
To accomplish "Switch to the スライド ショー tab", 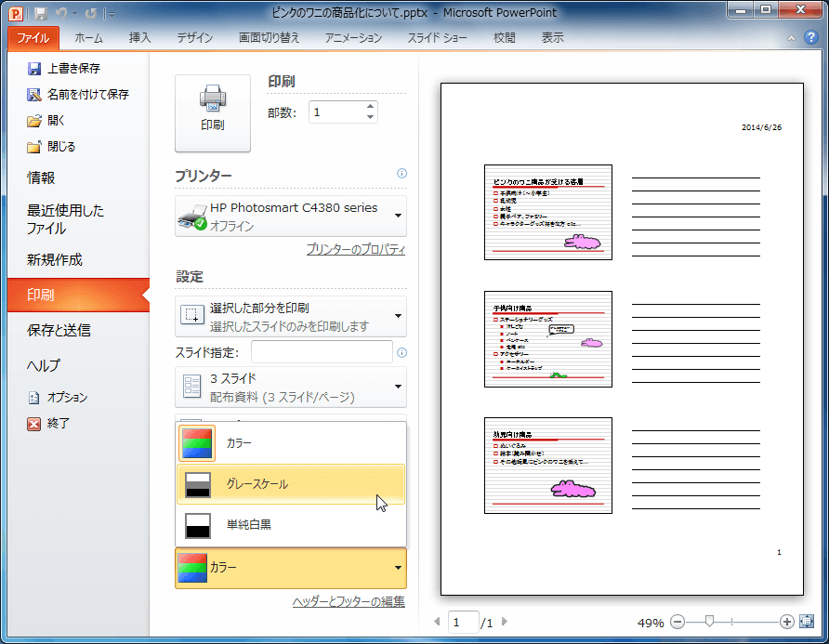I will pos(437,38).
